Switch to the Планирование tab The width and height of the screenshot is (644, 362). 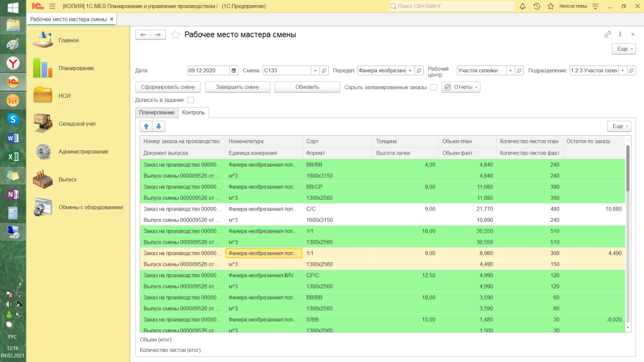click(157, 112)
